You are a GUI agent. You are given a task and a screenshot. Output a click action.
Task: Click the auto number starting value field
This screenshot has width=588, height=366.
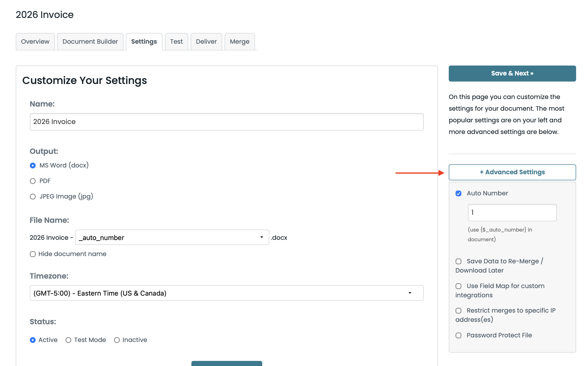pos(512,213)
